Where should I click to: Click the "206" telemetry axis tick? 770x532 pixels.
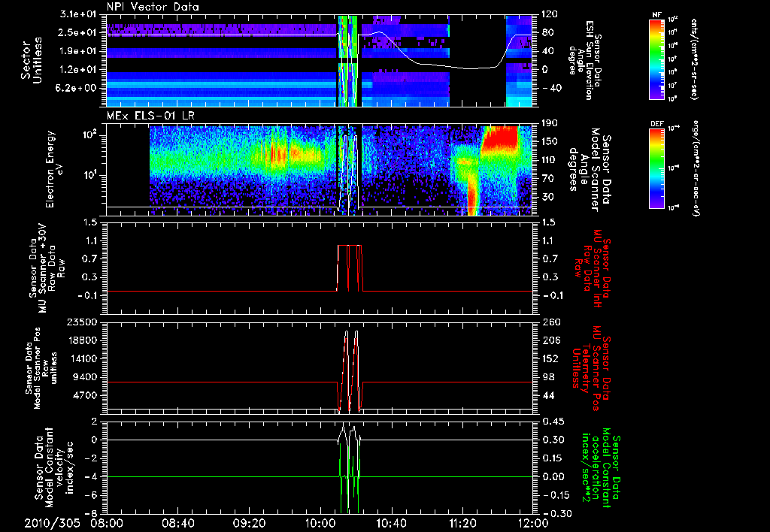pos(550,340)
